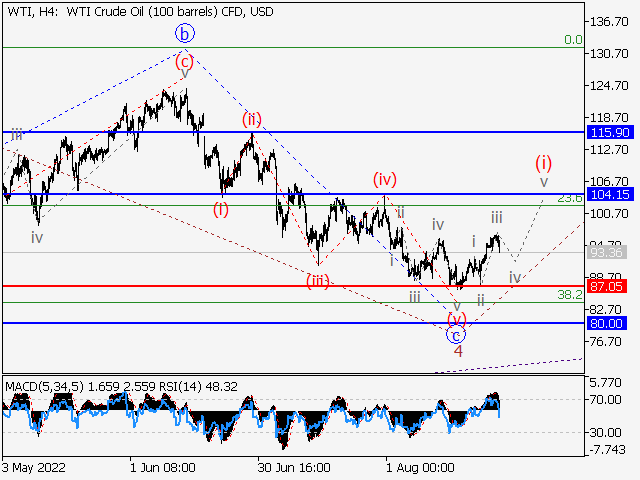The image size is (640, 480).
Task: Select the green Fibonacci 38.2 label
Action: (570, 295)
